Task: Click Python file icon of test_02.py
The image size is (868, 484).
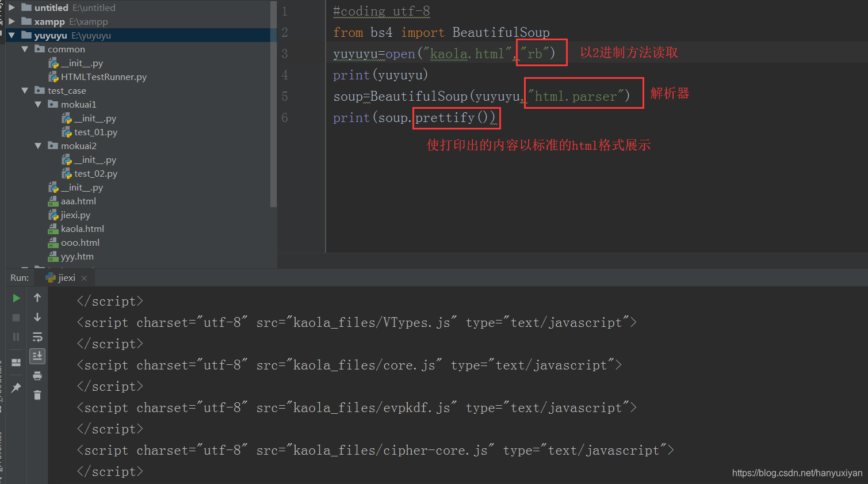Action: click(67, 174)
